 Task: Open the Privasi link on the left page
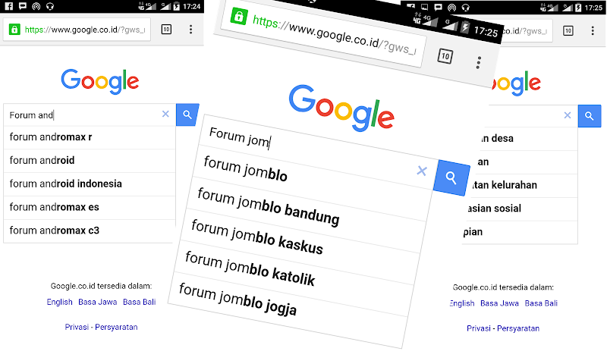(77, 327)
